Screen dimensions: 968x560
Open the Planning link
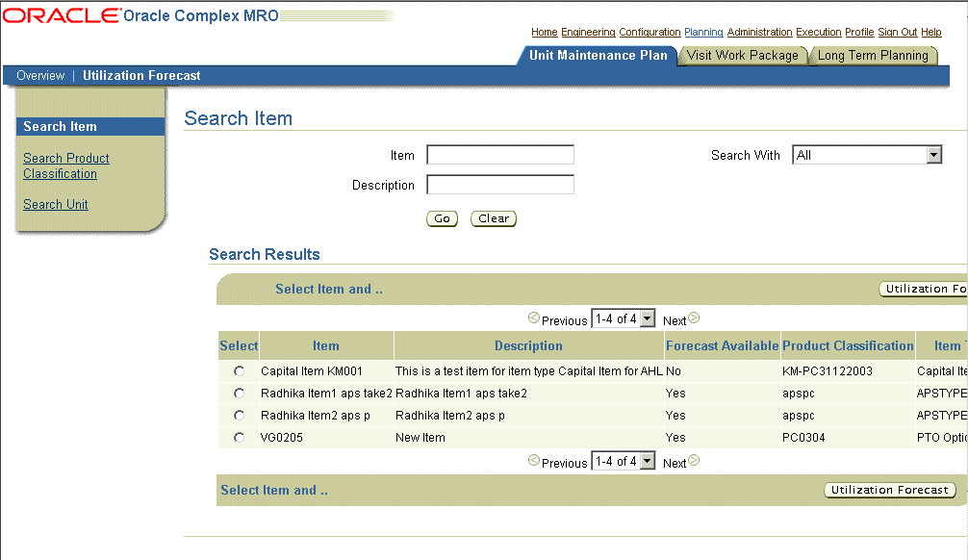(703, 32)
